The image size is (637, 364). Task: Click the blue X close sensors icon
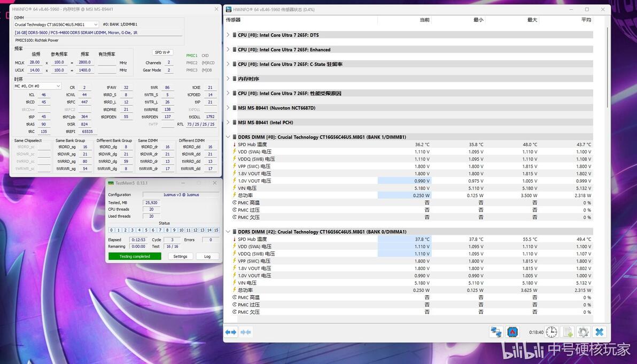[599, 332]
